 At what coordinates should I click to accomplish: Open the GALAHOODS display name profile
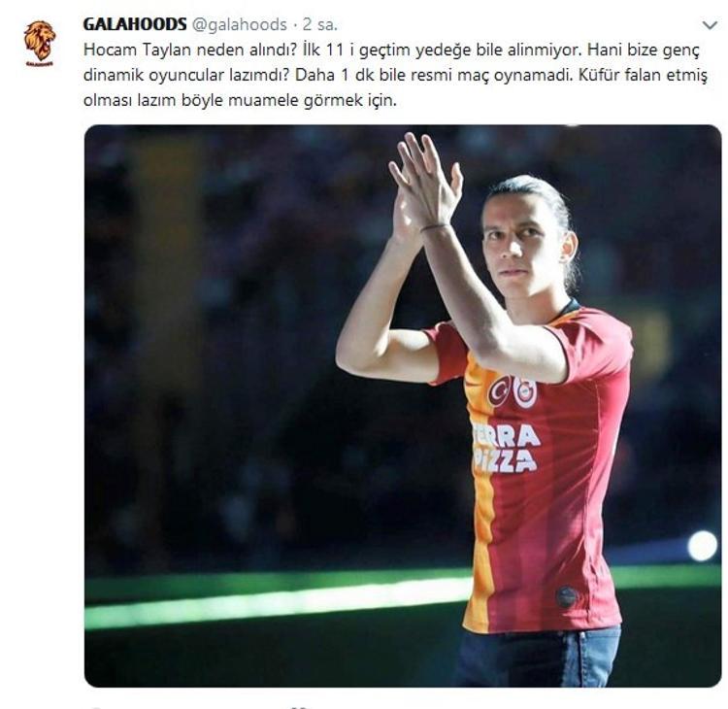[x=135, y=24]
